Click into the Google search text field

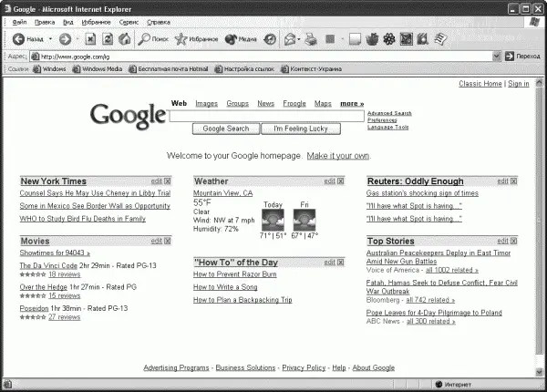268,116
